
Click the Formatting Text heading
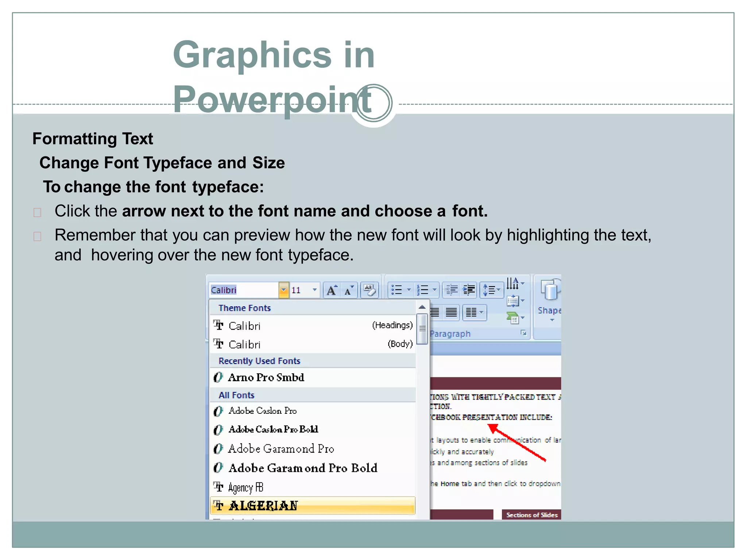[93, 139]
